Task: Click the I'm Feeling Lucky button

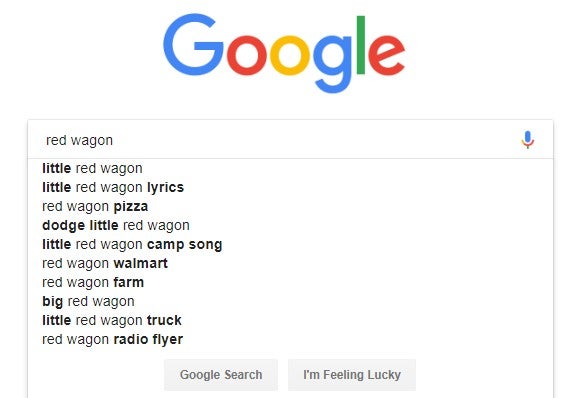Action: [352, 375]
